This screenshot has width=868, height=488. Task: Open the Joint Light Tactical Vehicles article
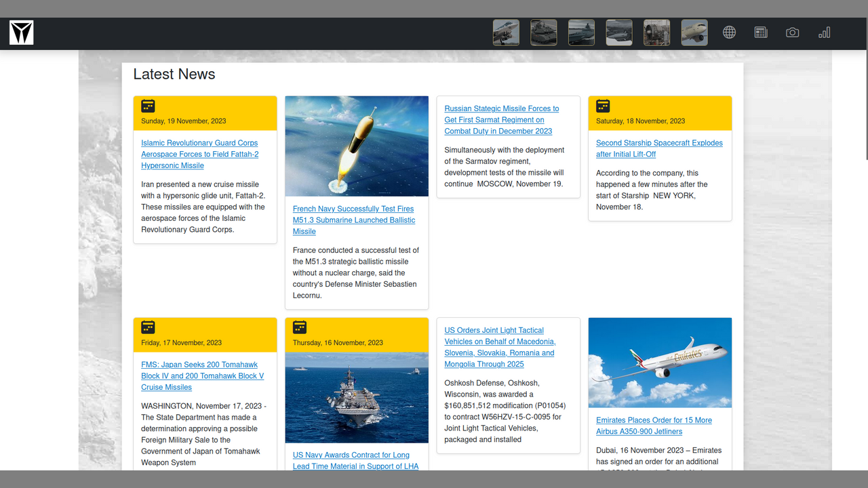click(499, 347)
